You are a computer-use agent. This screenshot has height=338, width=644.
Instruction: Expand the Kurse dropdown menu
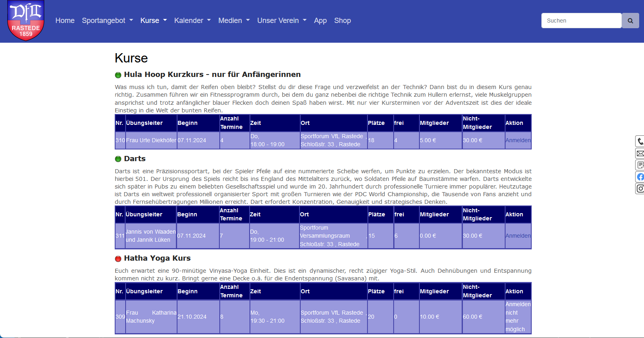pyautogui.click(x=154, y=21)
